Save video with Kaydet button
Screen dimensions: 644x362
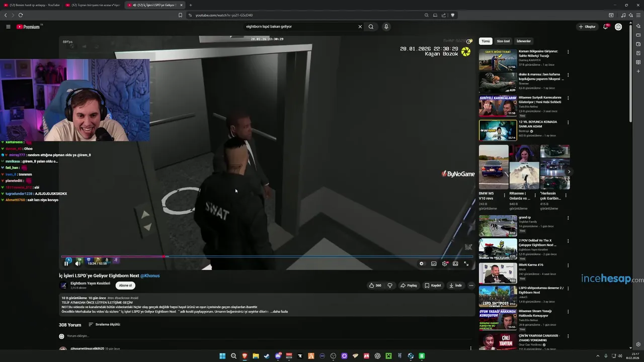pos(433,285)
